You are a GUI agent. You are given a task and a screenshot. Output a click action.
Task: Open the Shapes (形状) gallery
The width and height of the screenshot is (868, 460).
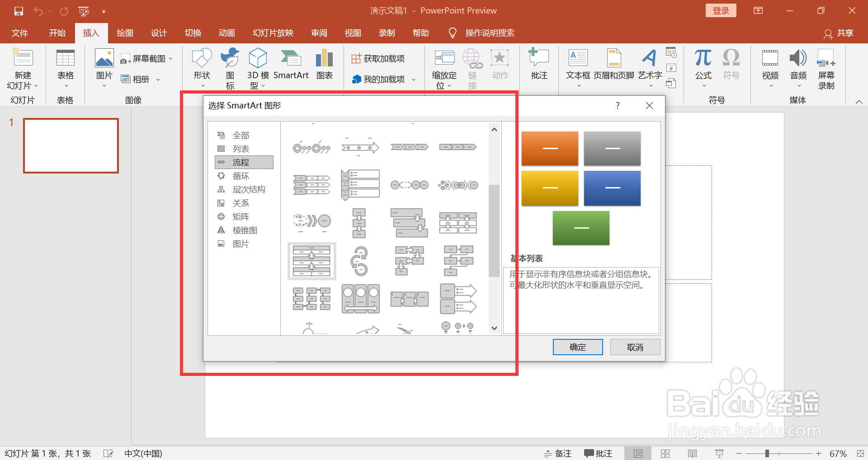(202, 69)
